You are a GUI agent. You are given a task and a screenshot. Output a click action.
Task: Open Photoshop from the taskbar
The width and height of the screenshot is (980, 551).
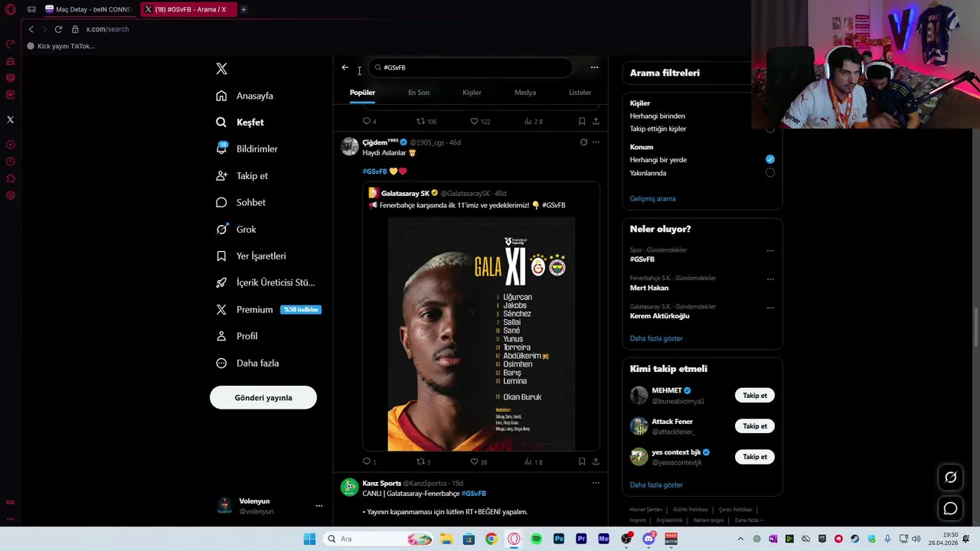click(x=559, y=539)
